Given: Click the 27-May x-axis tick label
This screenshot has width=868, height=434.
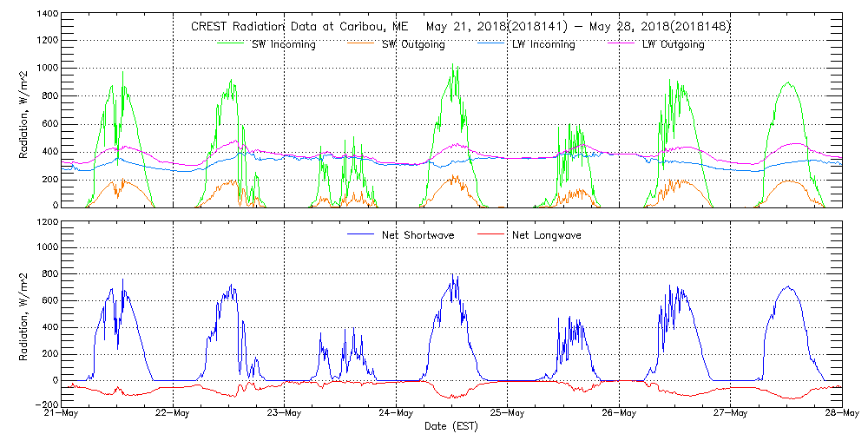Looking at the screenshot, I should [x=730, y=413].
